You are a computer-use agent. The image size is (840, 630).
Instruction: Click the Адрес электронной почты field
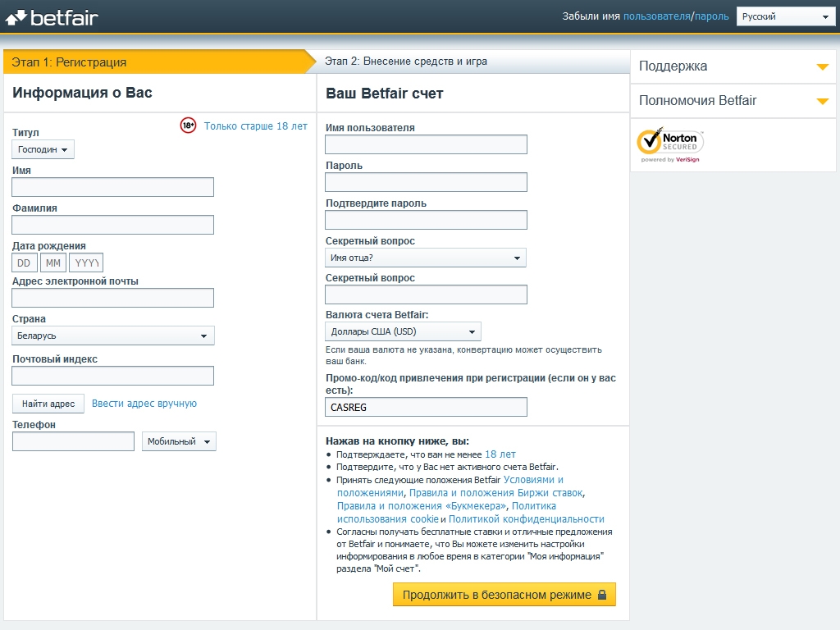point(112,298)
